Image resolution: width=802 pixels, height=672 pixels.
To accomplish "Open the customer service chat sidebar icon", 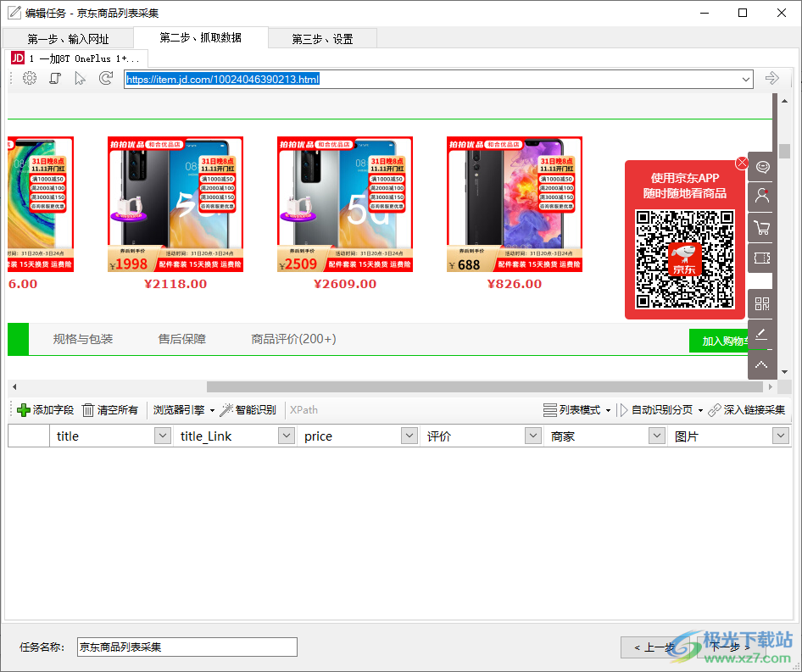I will click(x=762, y=167).
